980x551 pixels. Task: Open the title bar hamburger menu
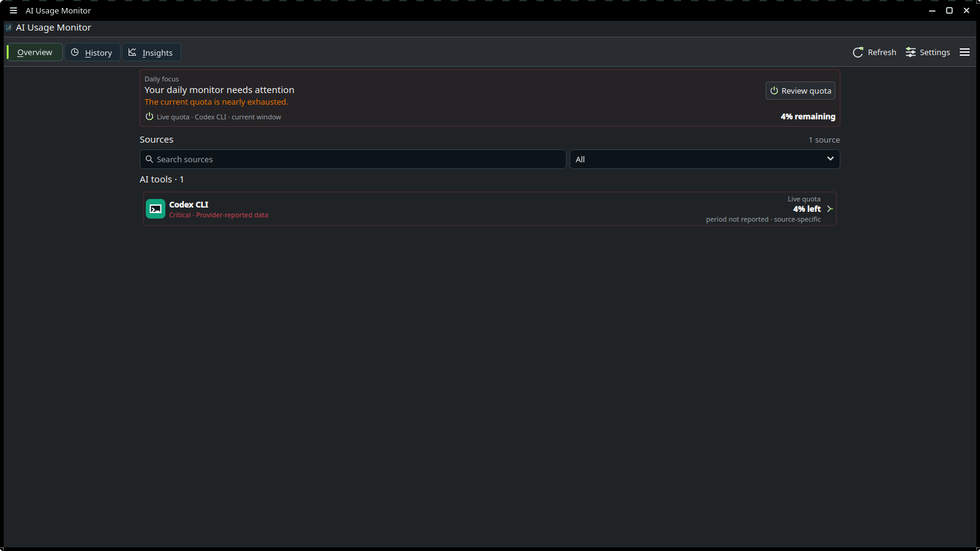click(x=13, y=10)
